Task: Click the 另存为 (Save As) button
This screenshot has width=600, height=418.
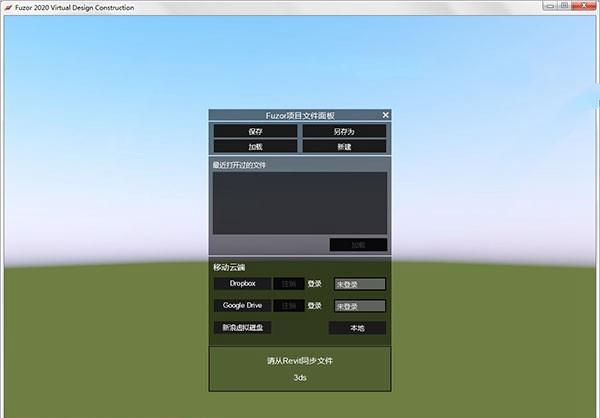Action: pyautogui.click(x=344, y=131)
